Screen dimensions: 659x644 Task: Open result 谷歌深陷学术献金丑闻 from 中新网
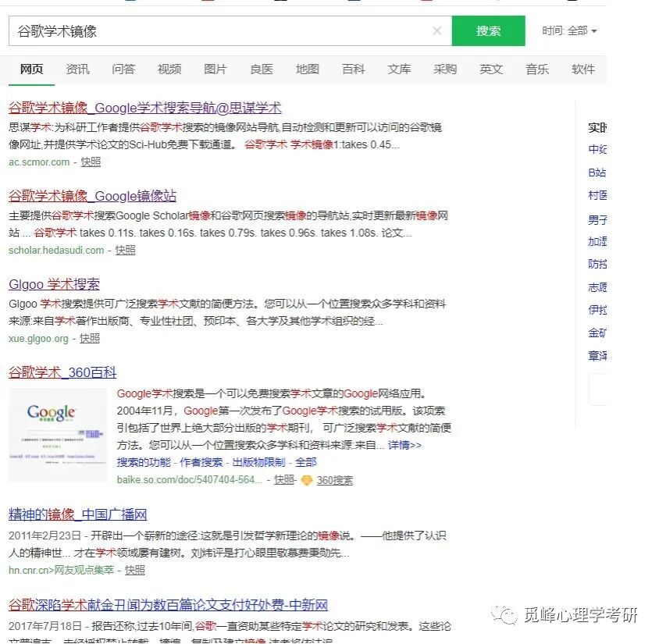168,605
